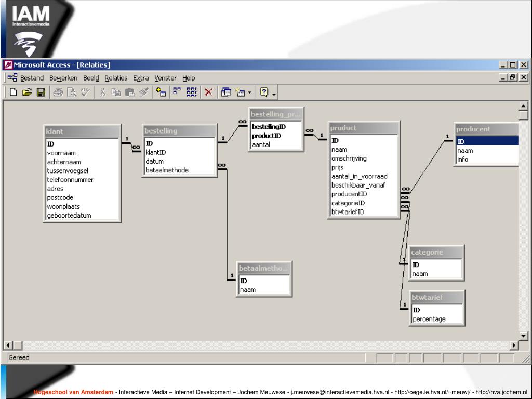Open the Help menu
532x399 pixels.
(x=189, y=78)
